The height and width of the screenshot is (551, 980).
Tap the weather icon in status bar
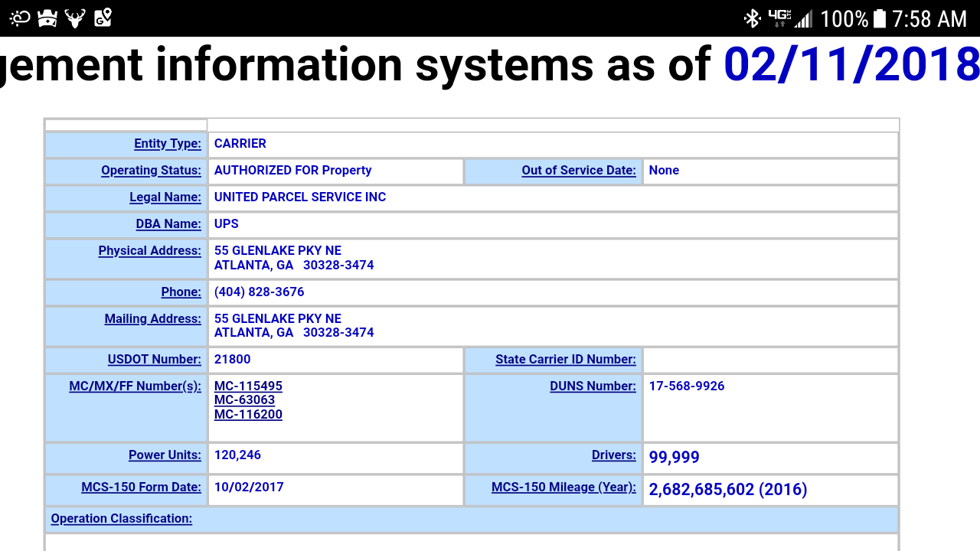point(20,18)
